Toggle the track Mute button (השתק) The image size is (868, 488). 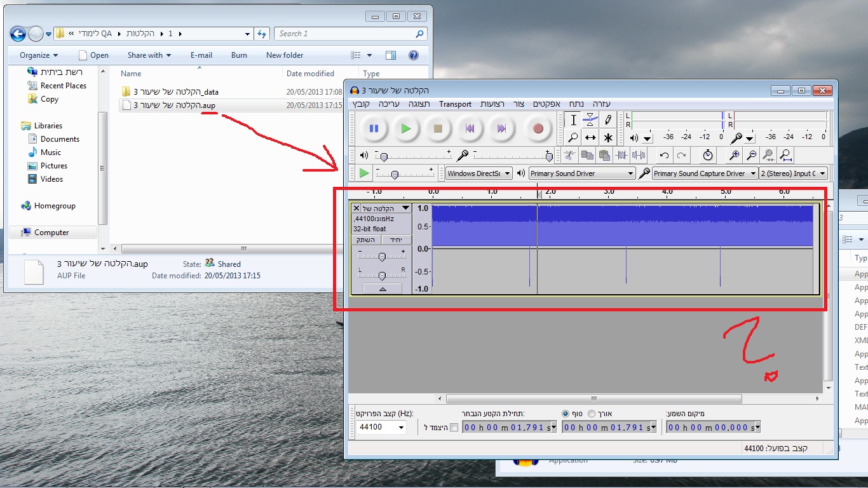366,240
